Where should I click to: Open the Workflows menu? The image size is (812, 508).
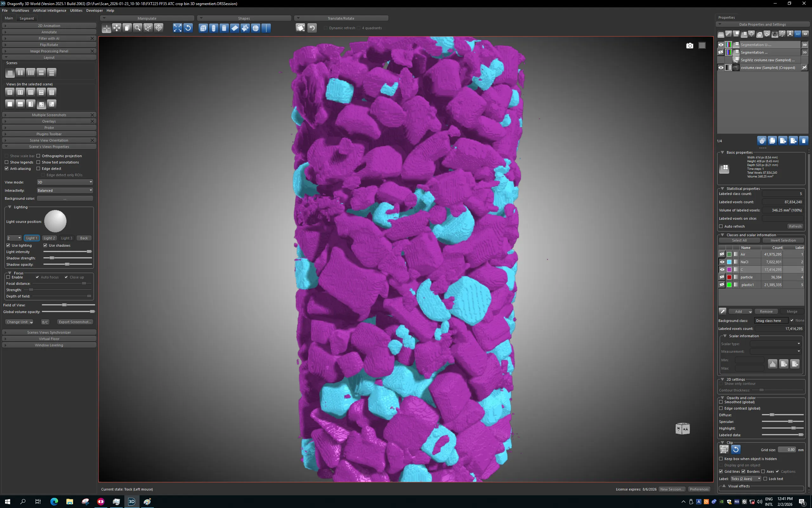pos(20,10)
